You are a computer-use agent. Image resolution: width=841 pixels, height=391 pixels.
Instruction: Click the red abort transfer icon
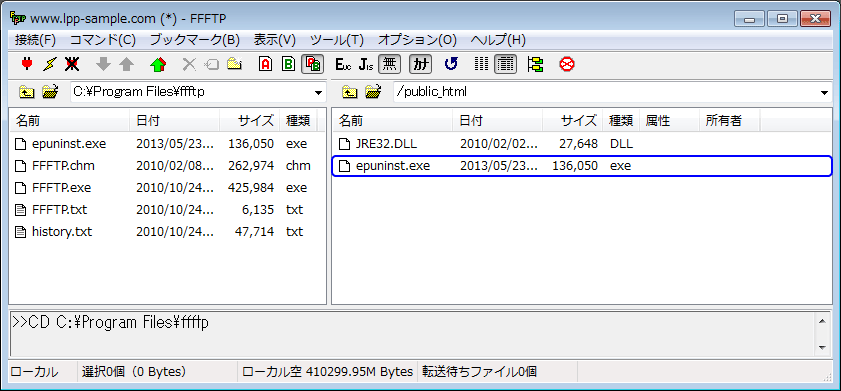click(567, 65)
